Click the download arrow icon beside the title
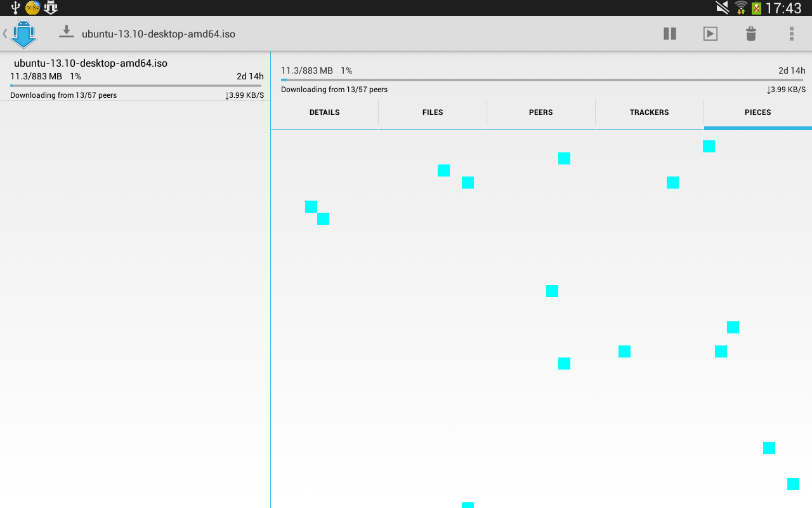Image resolution: width=812 pixels, height=508 pixels. click(67, 32)
